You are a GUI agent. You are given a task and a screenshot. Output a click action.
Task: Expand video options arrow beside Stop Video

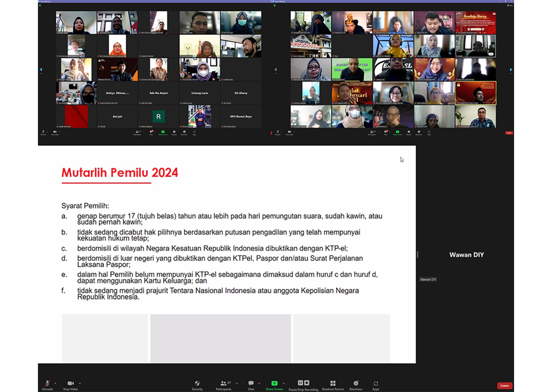[80, 383]
